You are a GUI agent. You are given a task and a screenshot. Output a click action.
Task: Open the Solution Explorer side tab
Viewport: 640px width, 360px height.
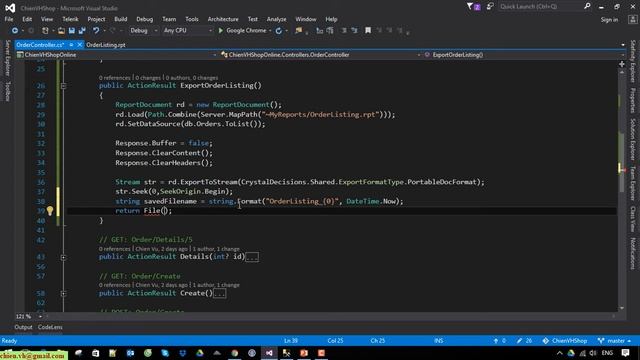[x=633, y=140]
